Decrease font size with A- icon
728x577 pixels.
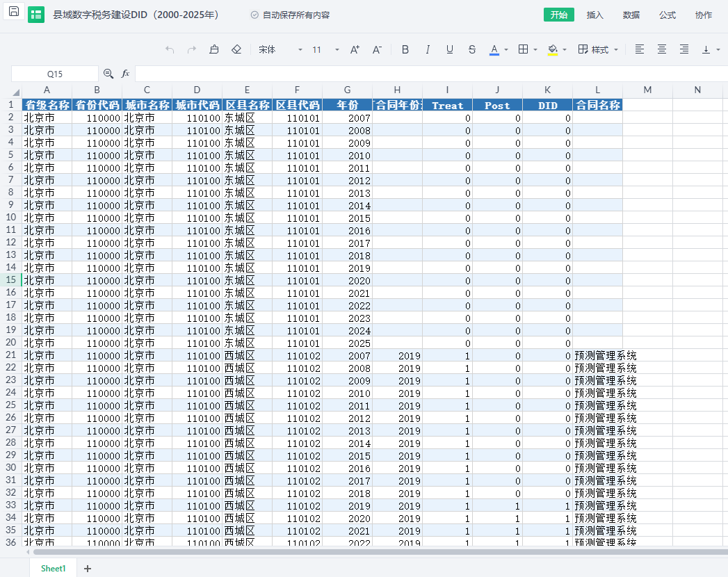(377, 49)
